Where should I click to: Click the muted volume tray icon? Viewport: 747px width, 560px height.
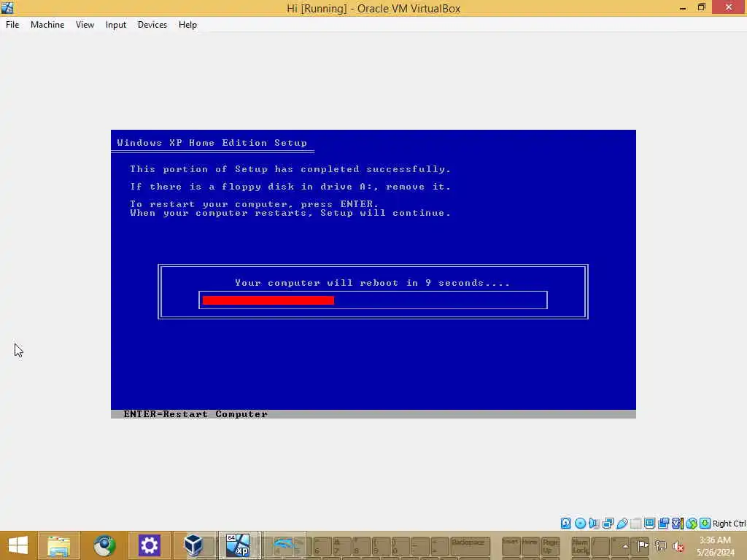coord(678,545)
